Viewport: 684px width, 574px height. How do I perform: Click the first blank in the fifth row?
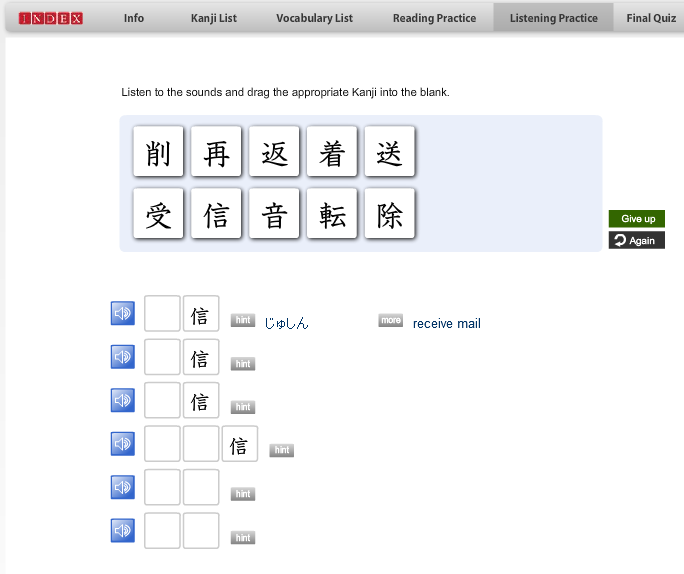click(x=162, y=487)
